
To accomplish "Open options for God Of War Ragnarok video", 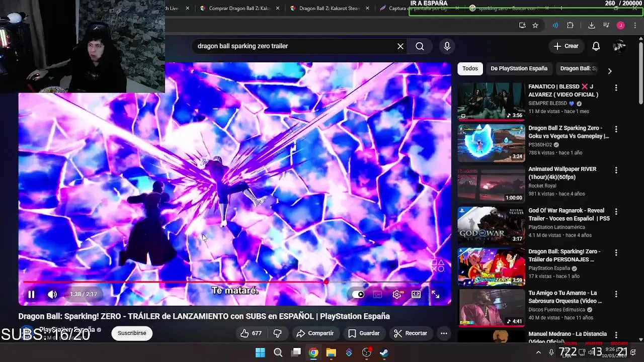I will point(616,212).
